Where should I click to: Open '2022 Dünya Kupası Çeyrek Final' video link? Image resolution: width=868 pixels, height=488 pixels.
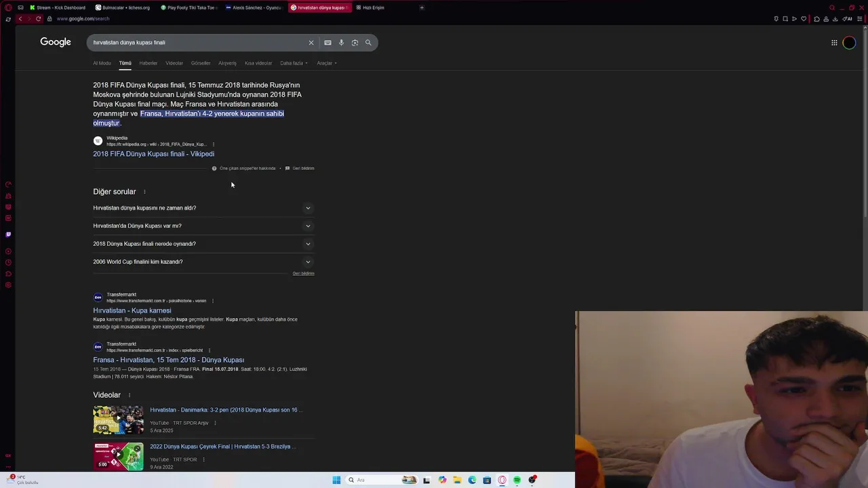pos(223,447)
